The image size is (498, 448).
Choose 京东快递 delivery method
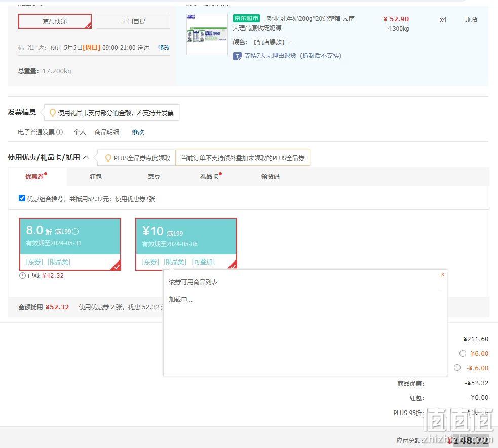click(x=55, y=21)
